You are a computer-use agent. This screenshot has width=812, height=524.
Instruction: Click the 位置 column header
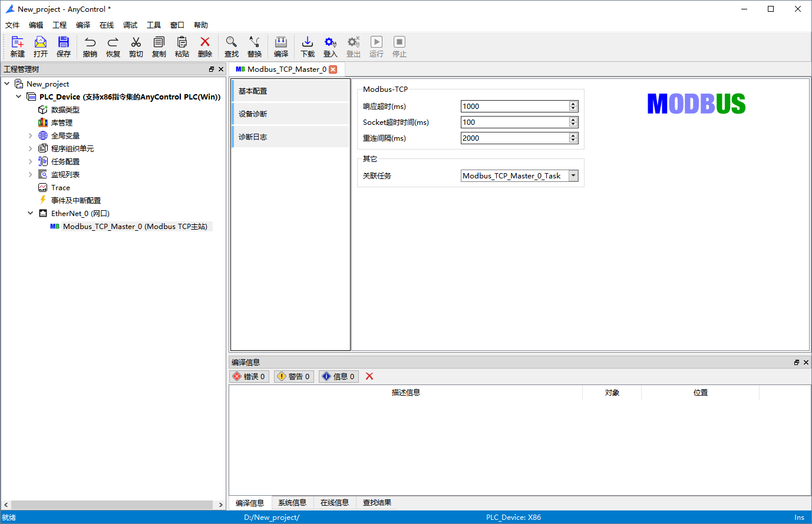pyautogui.click(x=700, y=393)
